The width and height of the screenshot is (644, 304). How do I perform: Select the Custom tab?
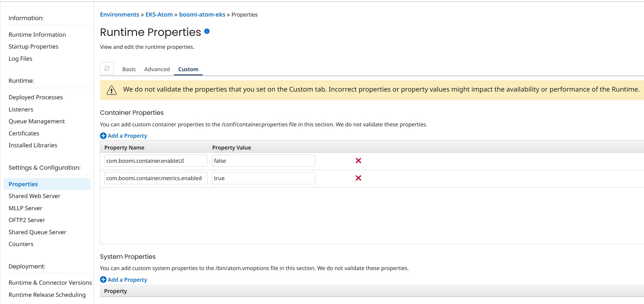tap(188, 69)
